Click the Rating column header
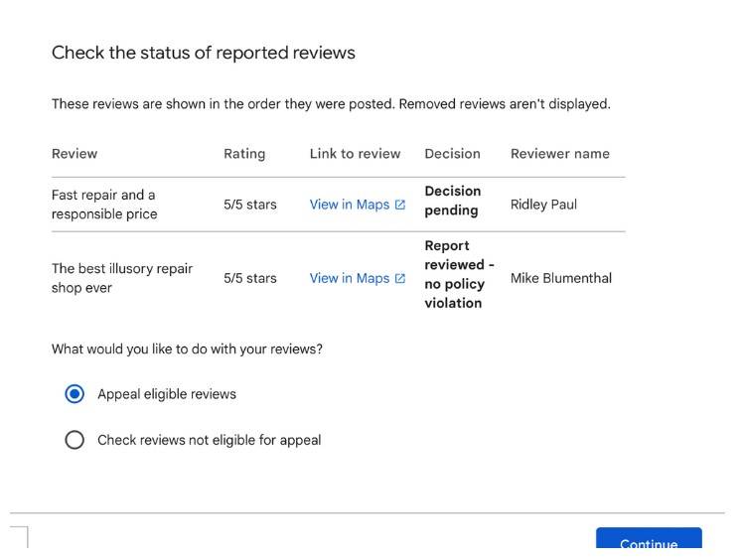The height and width of the screenshot is (560, 741). point(244,154)
